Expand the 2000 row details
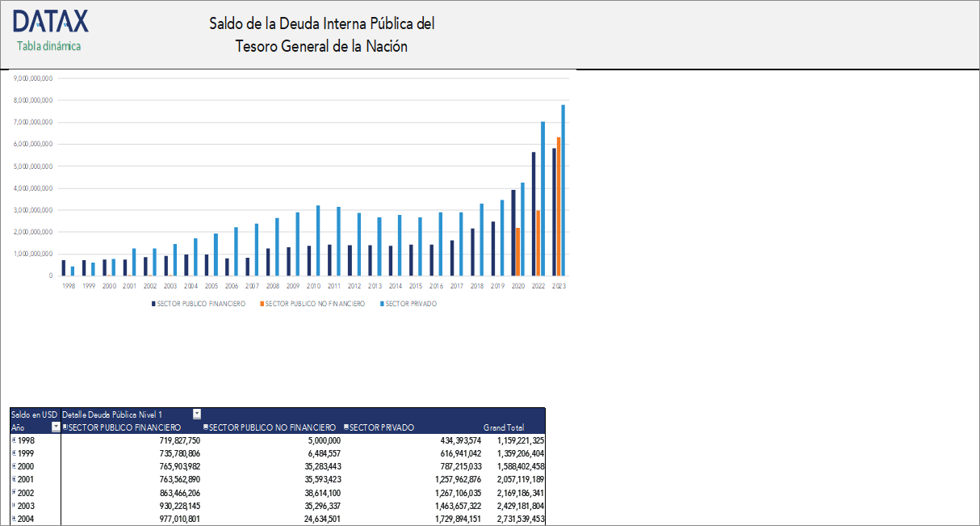This screenshot has width=980, height=526. point(14,466)
